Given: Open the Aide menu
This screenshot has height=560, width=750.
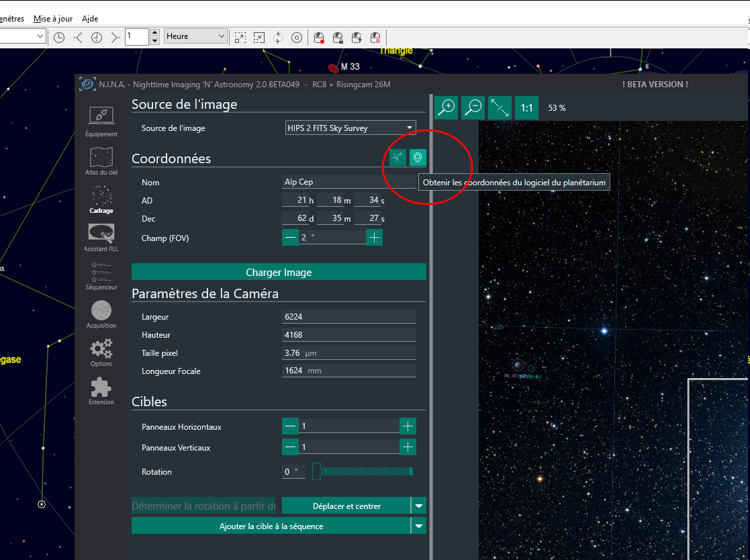Looking at the screenshot, I should [x=90, y=19].
